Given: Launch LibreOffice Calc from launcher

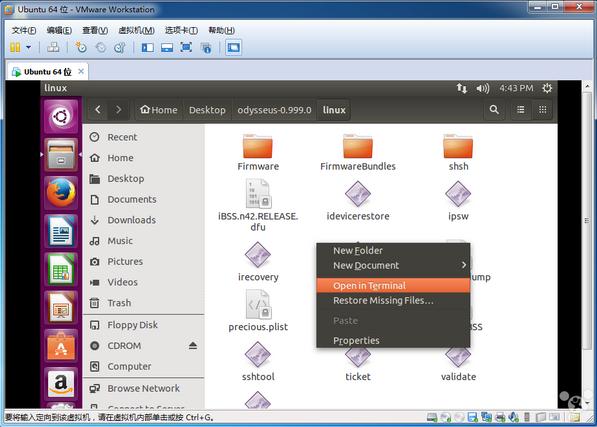Looking at the screenshot, I should tap(61, 269).
